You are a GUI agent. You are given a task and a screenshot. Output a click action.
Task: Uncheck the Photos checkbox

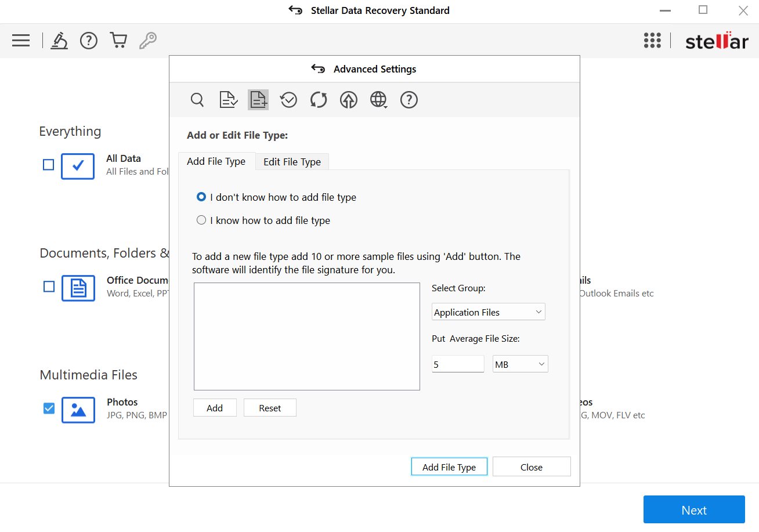point(48,408)
